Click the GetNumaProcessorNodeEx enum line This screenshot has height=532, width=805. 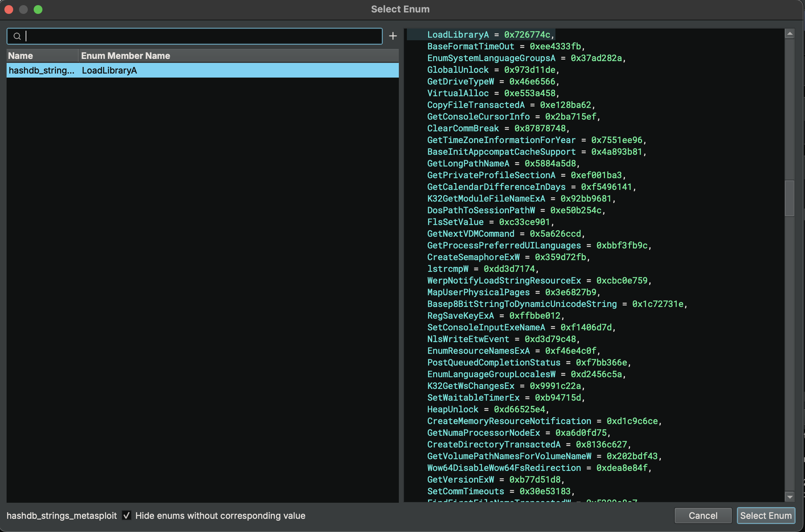(519, 433)
